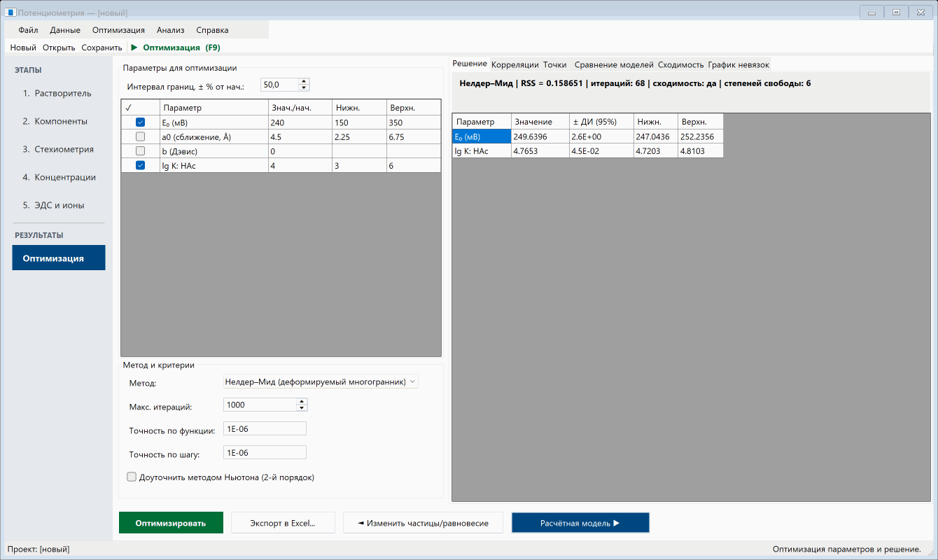Open the Справка menu
The image size is (938, 560).
212,30
